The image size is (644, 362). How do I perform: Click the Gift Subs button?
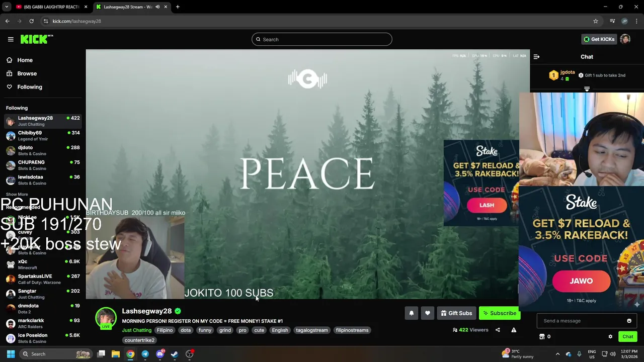tap(456, 313)
